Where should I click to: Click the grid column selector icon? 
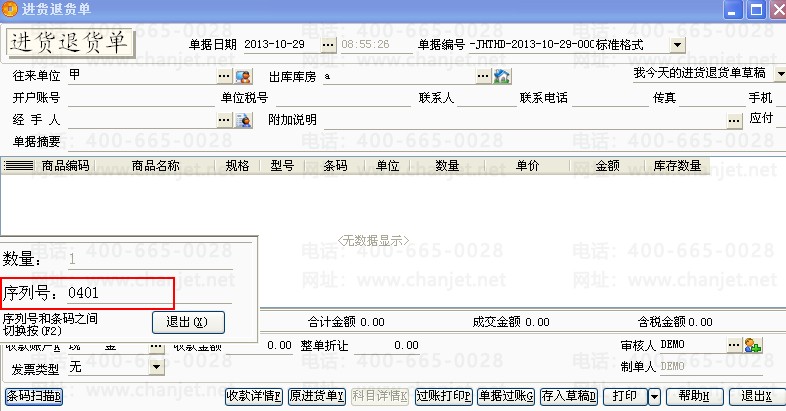click(x=19, y=166)
